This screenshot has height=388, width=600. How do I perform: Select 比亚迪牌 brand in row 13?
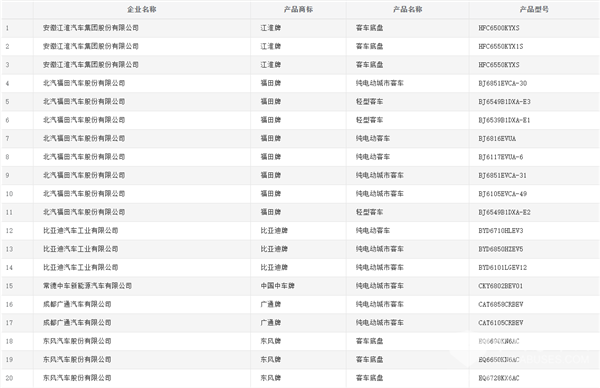tap(274, 249)
